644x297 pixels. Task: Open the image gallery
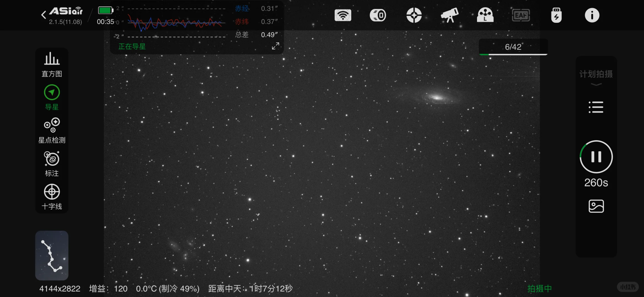[x=596, y=206]
